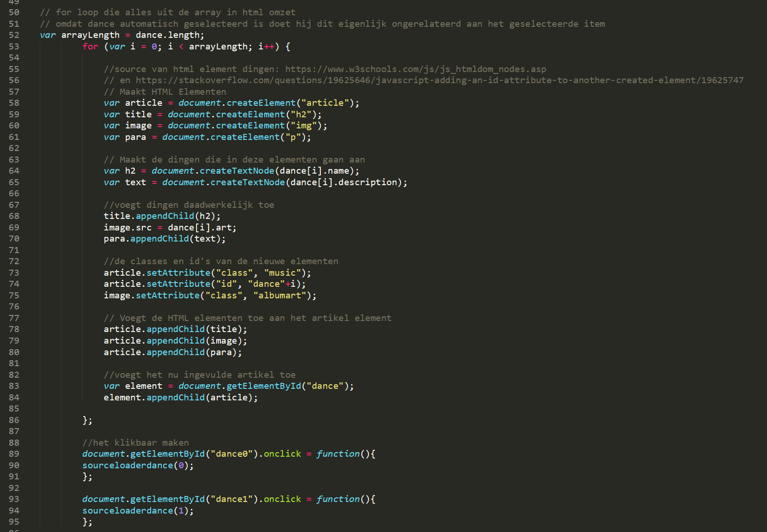Click the "dance1" string on line 93

tap(231, 499)
